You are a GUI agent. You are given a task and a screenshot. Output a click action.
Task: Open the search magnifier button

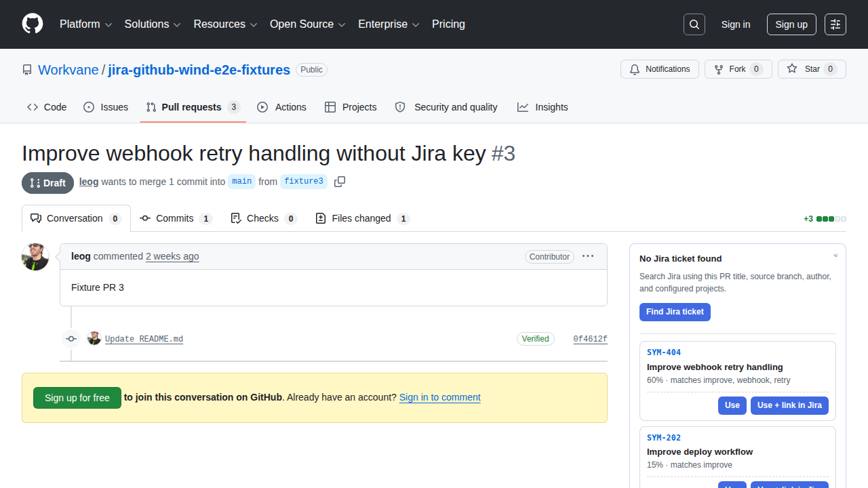coord(694,24)
